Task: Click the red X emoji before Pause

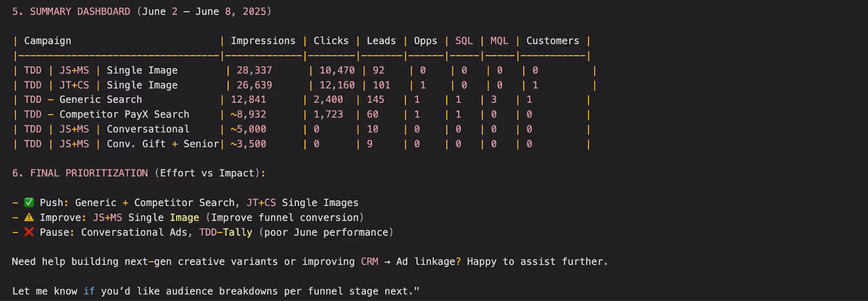Action: point(29,232)
